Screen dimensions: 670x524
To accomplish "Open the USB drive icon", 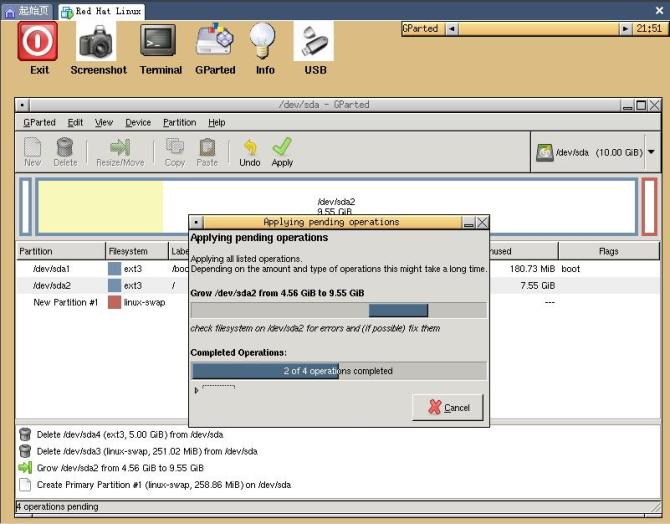I will 314,41.
